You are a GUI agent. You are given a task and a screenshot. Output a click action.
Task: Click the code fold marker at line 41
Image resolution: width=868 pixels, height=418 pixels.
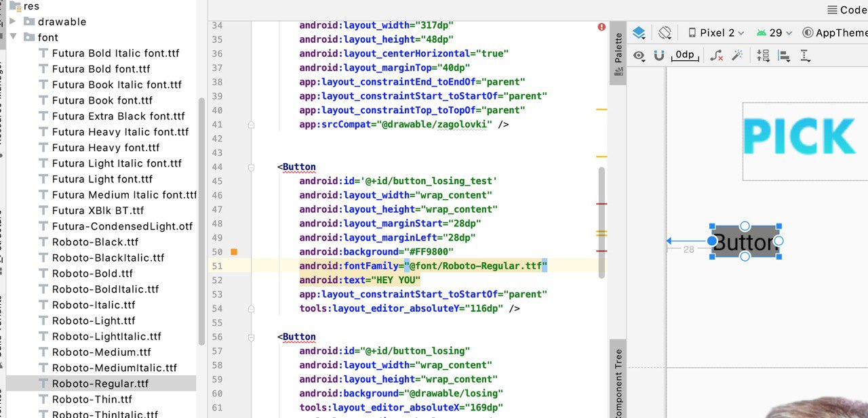tap(251, 125)
